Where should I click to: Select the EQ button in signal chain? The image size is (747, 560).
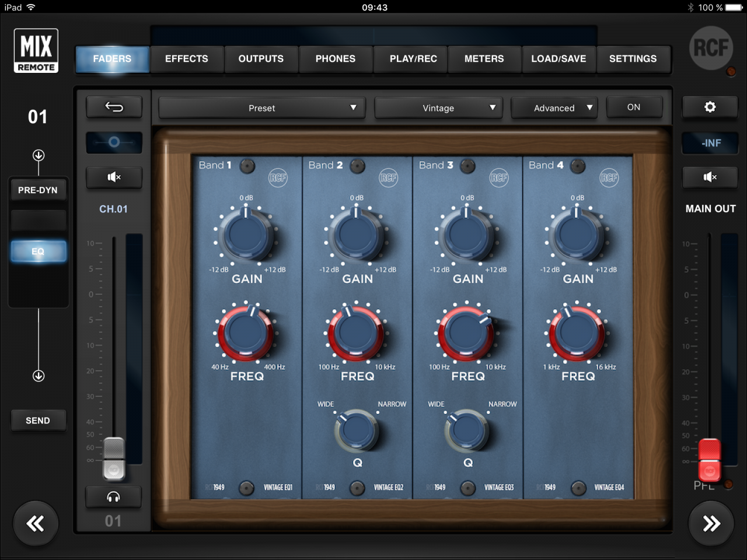coord(38,251)
